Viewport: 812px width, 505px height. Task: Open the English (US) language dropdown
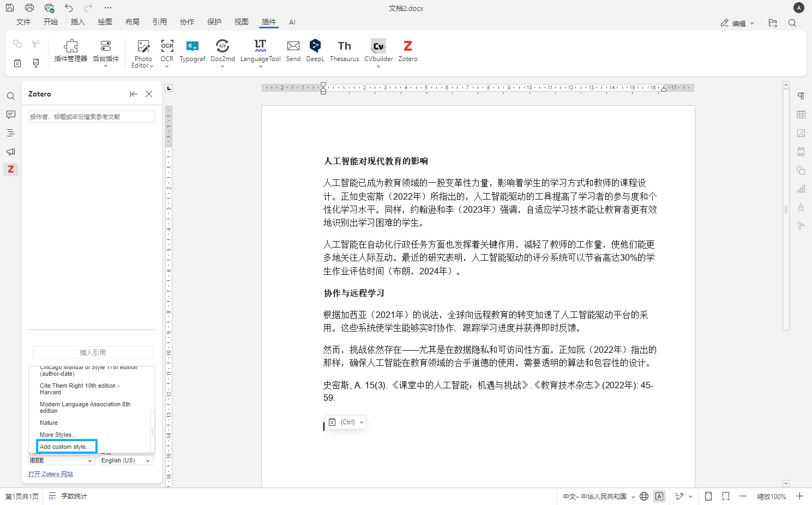125,460
